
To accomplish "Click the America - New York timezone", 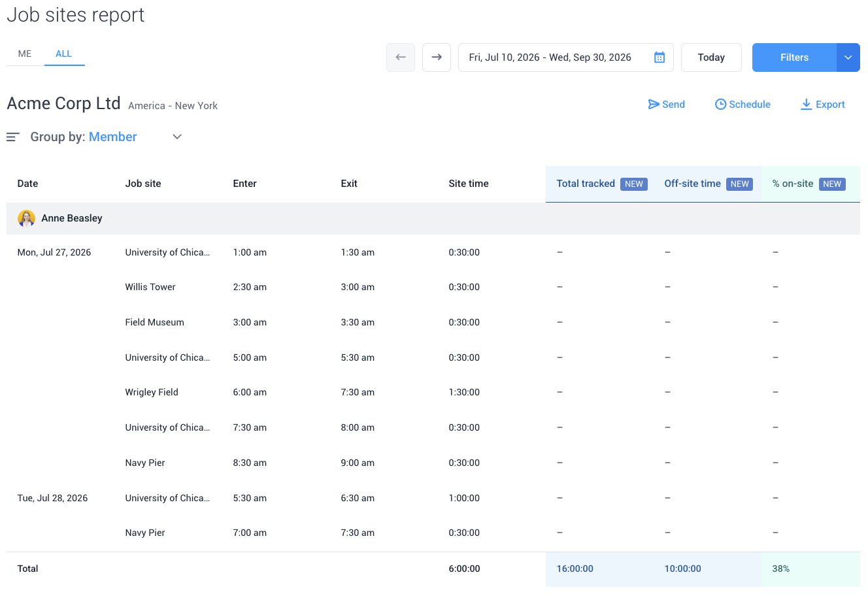I will pyautogui.click(x=173, y=105).
